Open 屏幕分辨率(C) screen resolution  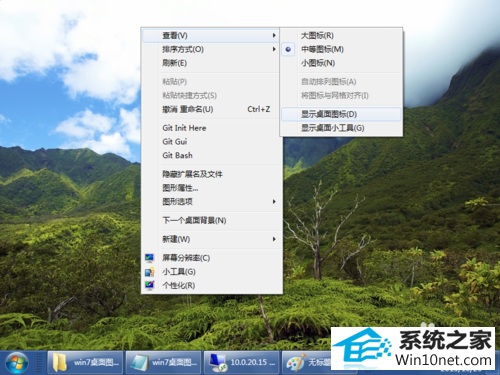coord(212,258)
